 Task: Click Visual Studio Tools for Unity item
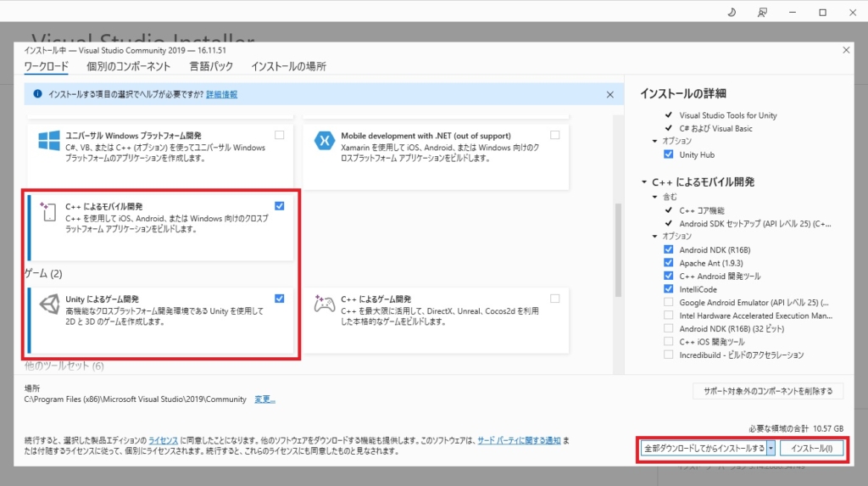(x=728, y=115)
